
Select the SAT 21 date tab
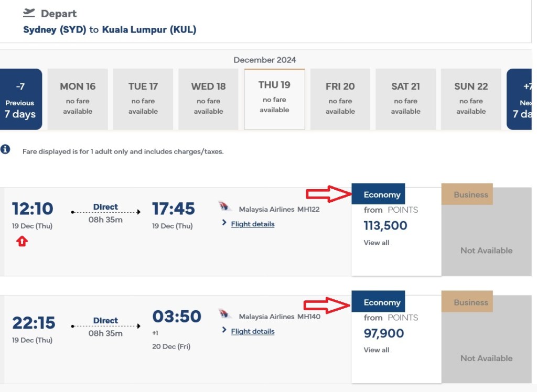(405, 99)
